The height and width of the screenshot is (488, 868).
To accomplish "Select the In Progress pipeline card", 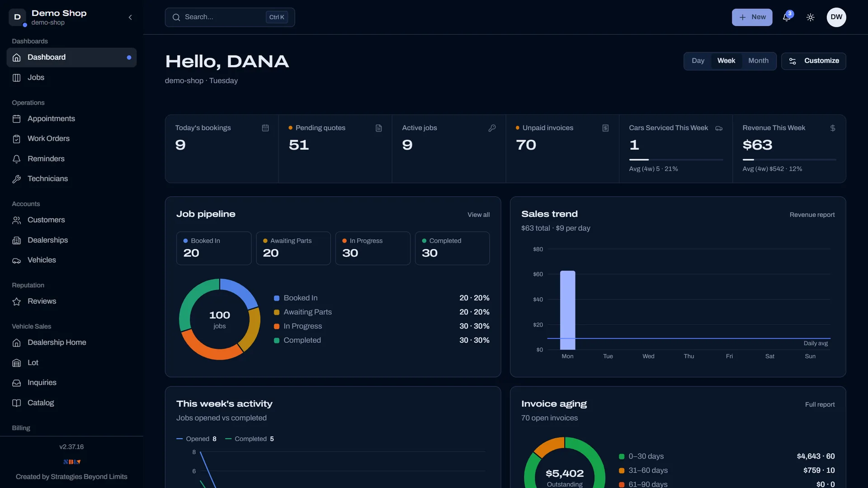I will [373, 248].
